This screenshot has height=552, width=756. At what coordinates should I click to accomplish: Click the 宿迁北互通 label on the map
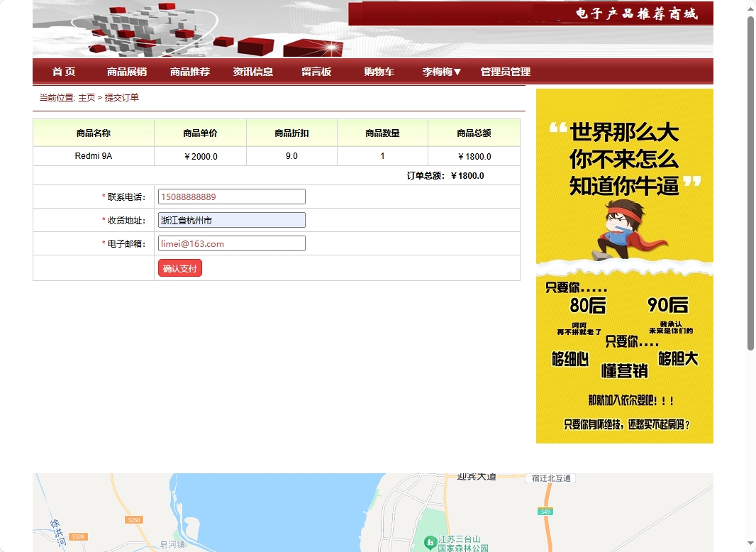click(550, 478)
